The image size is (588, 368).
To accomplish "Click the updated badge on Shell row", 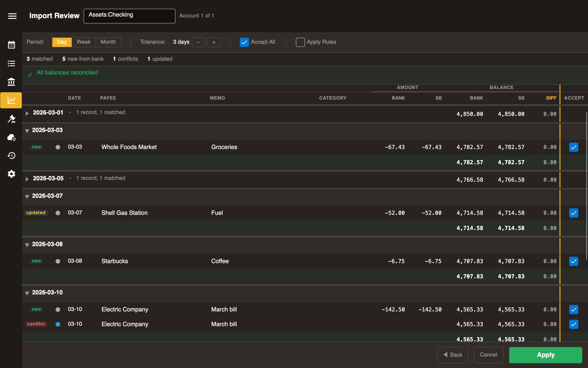I will coord(36,213).
